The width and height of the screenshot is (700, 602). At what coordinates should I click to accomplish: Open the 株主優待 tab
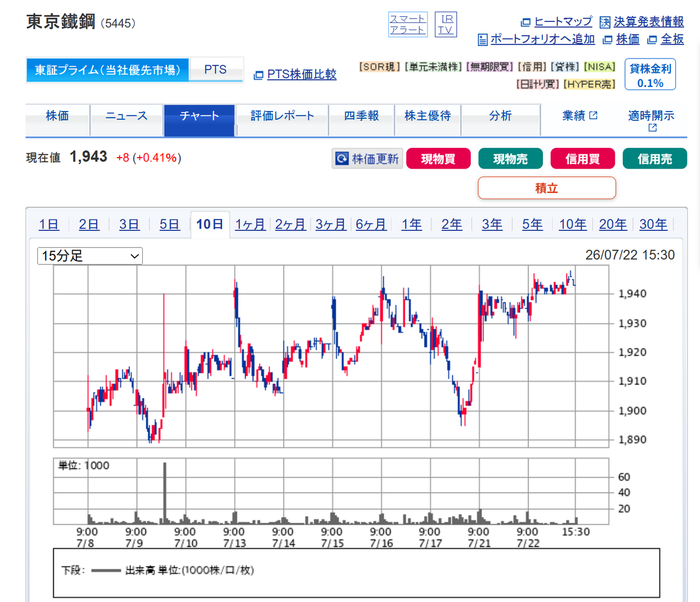click(x=428, y=120)
